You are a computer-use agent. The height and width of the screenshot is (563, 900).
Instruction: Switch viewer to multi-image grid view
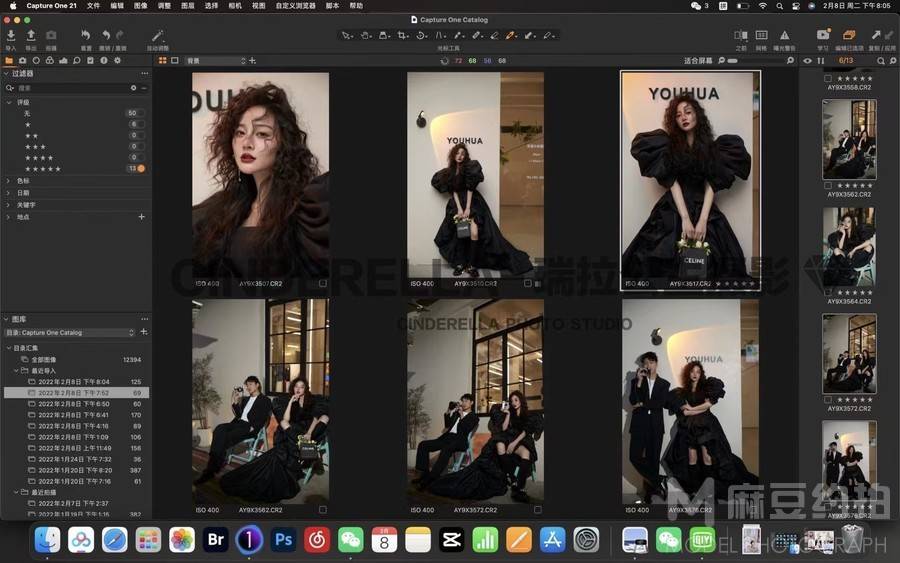163,60
